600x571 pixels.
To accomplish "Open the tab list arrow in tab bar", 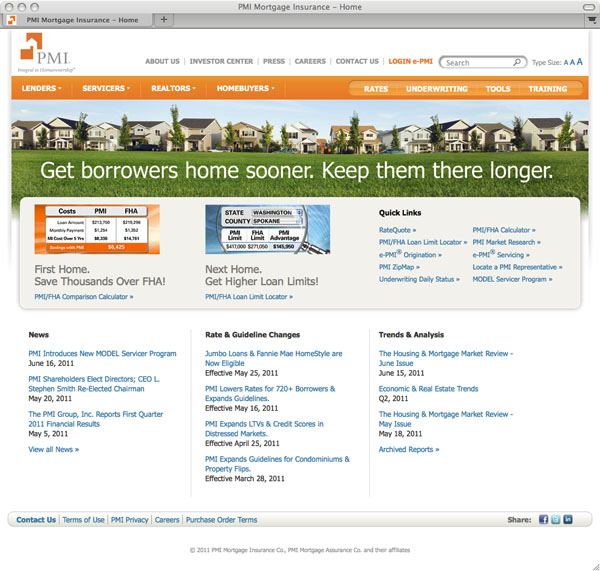I will point(592,20).
